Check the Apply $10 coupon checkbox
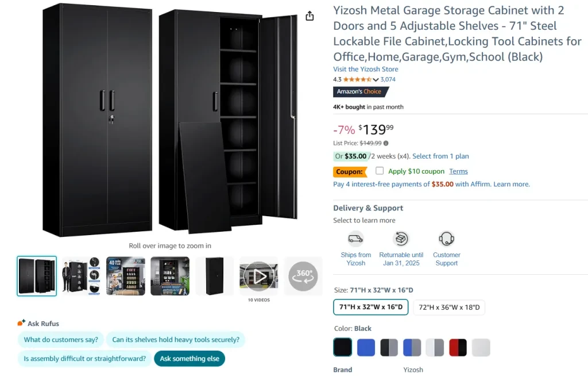This screenshot has width=588, height=376. [x=380, y=171]
